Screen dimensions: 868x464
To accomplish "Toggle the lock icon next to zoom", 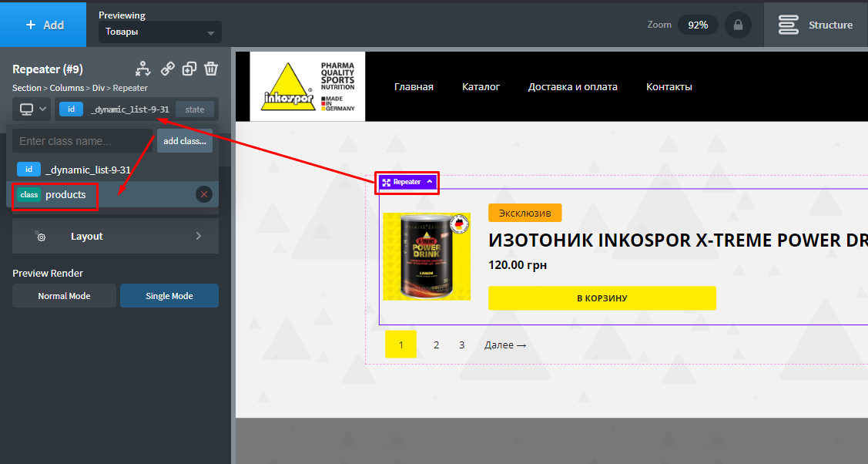I will point(738,25).
